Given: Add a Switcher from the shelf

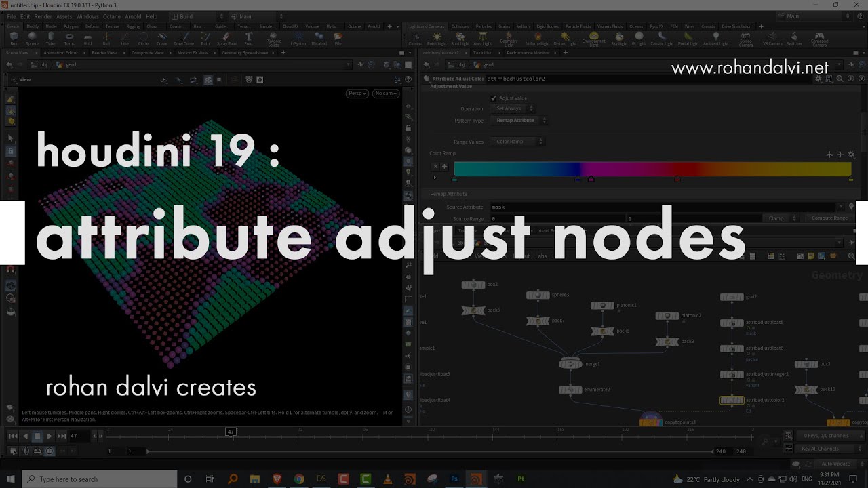Looking at the screenshot, I should pos(794,39).
